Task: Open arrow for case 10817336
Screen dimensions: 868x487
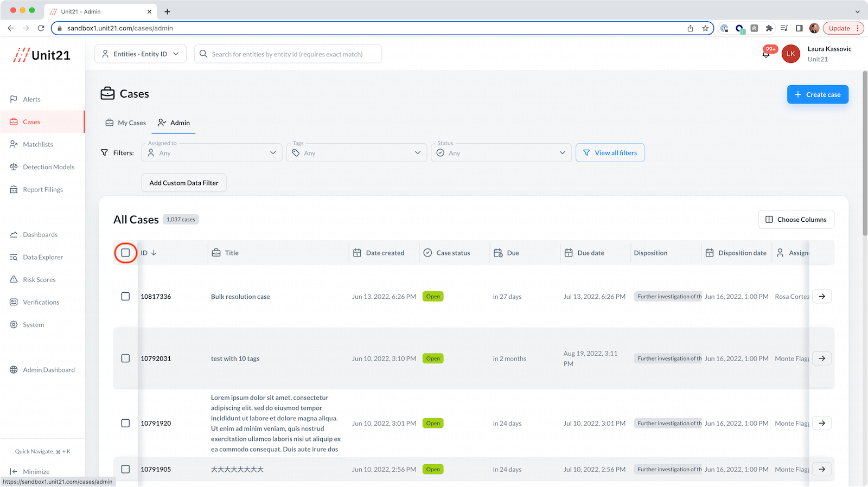Action: (x=822, y=297)
